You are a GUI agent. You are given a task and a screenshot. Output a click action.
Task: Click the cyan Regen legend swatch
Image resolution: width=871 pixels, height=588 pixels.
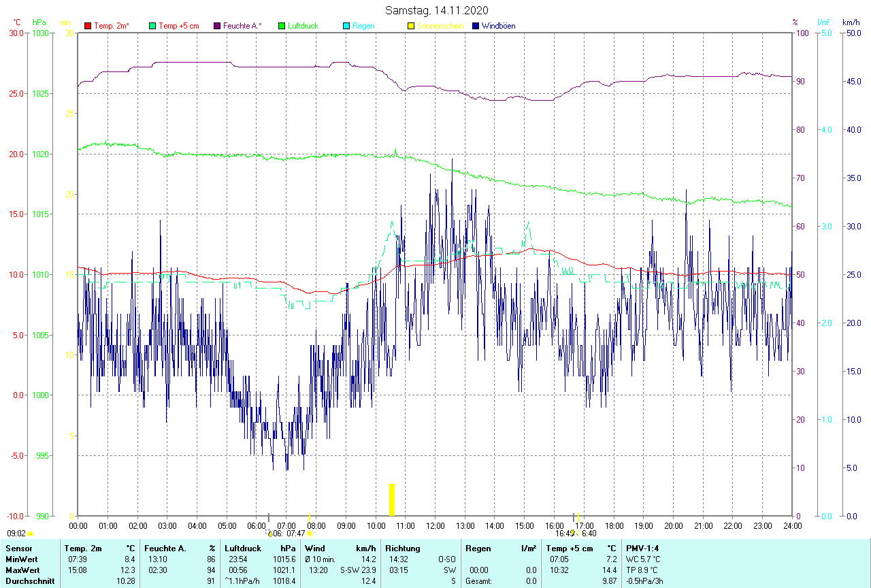(x=346, y=26)
